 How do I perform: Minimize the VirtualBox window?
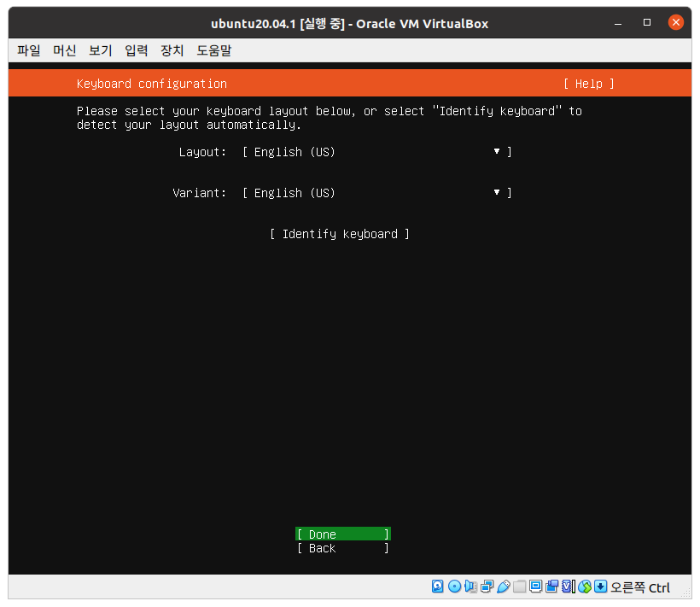point(618,23)
